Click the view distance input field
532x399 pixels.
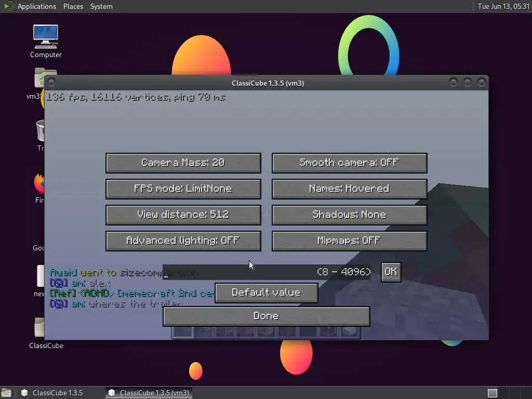point(267,272)
